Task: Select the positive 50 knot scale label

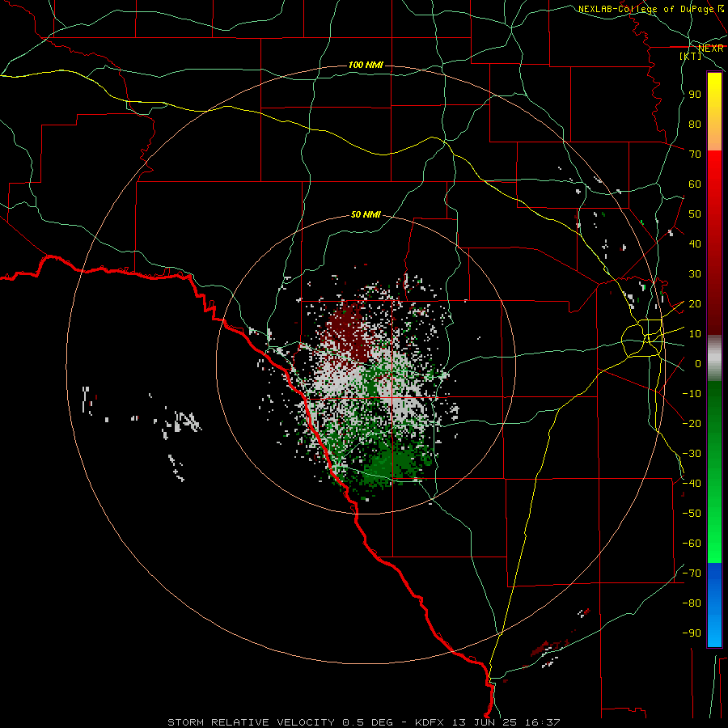Action: pos(695,214)
